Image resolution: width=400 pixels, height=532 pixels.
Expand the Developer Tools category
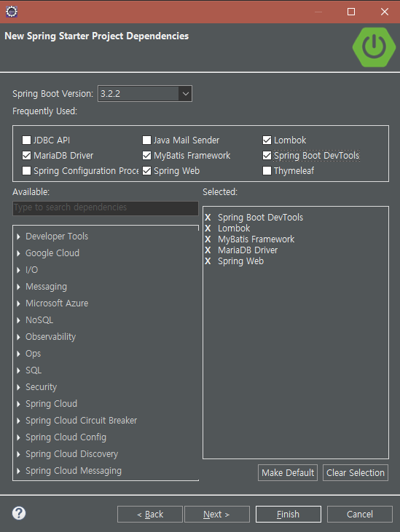18,237
